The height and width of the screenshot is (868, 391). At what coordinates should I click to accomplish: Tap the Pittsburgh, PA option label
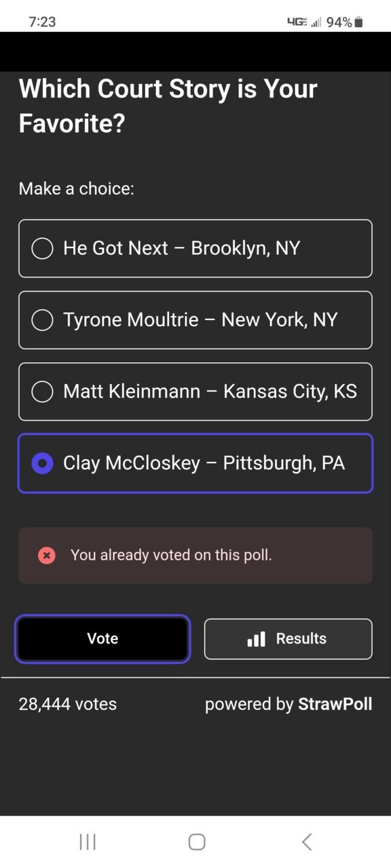pyautogui.click(x=284, y=463)
